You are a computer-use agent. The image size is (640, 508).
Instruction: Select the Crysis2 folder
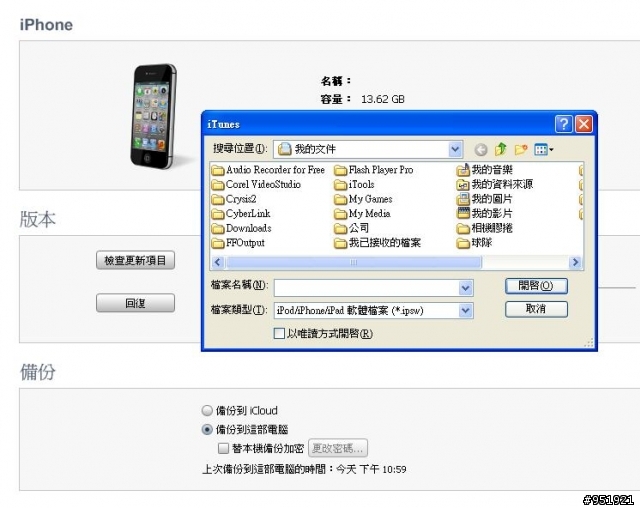234,199
